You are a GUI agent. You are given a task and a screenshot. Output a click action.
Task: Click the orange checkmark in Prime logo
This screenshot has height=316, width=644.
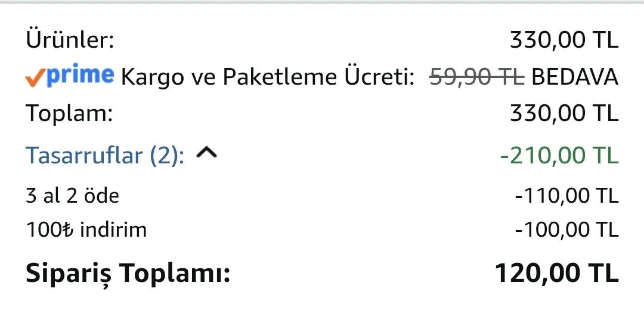point(36,78)
